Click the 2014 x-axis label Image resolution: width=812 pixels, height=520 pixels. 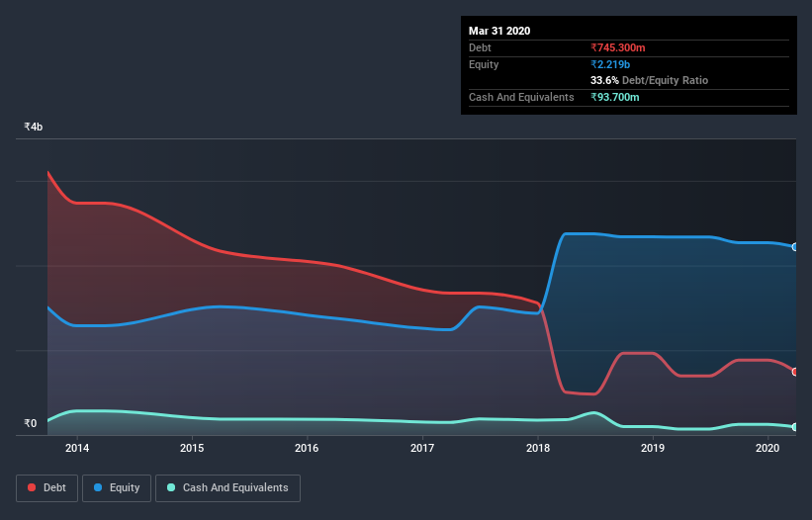[77, 448]
